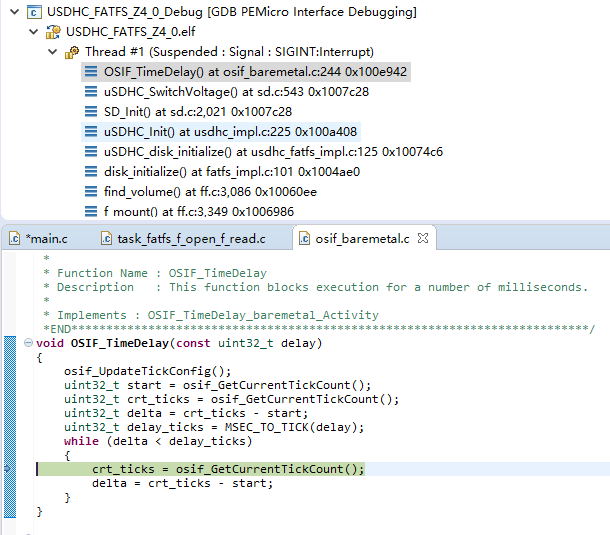Click the 'delta = crt_ticks - start;' loop line

[182, 483]
